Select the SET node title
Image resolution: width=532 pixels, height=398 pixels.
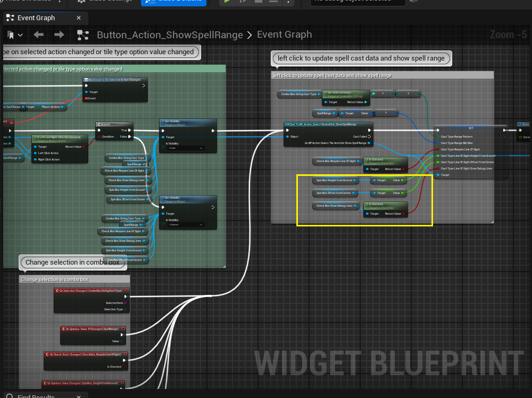click(471, 128)
